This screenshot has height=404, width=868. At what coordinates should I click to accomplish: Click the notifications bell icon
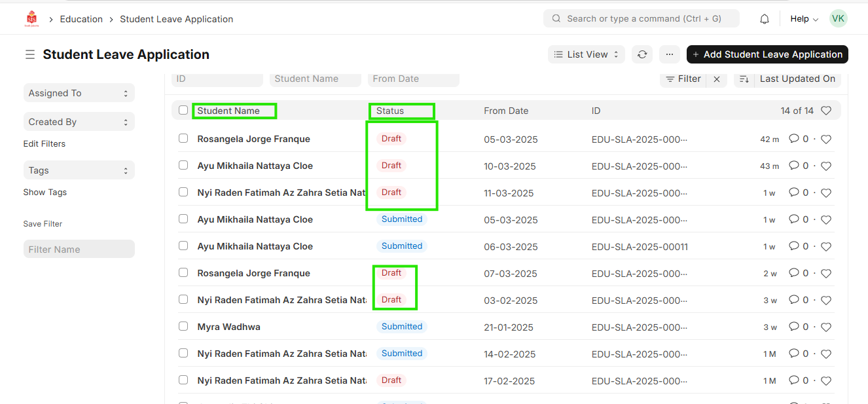pyautogui.click(x=765, y=19)
